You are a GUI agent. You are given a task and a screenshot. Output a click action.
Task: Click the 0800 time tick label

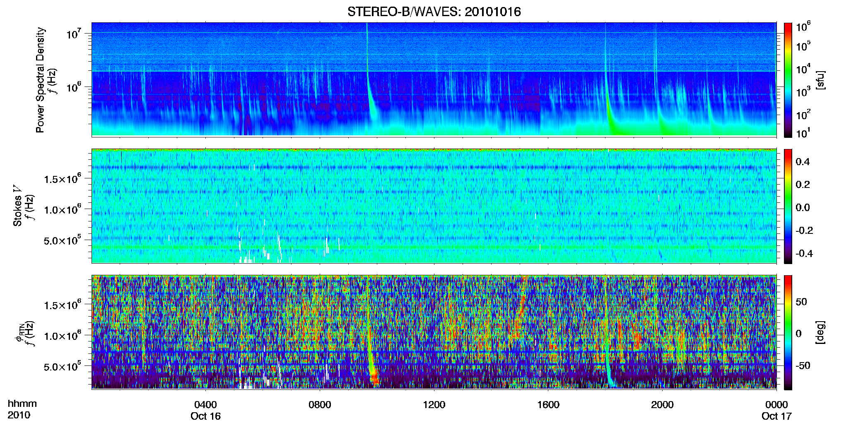click(x=320, y=405)
